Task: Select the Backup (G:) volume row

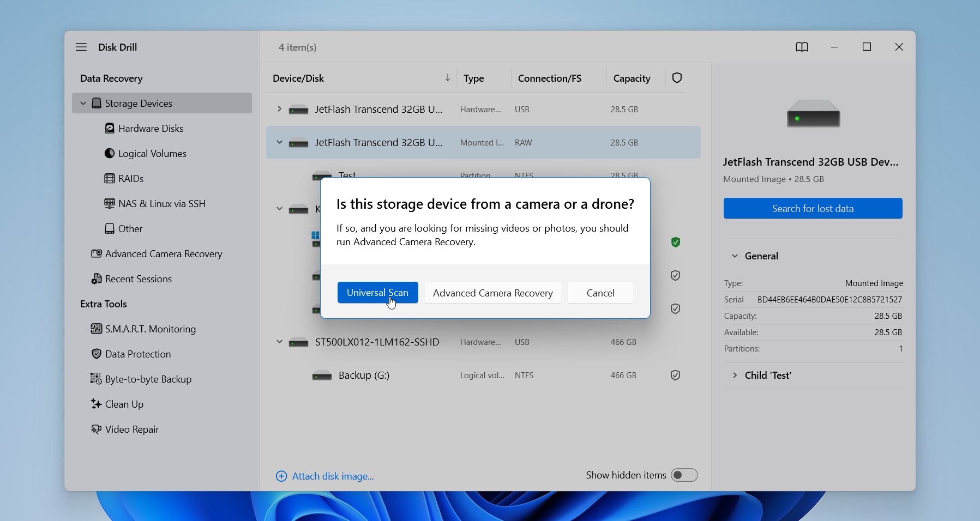Action: pos(483,375)
